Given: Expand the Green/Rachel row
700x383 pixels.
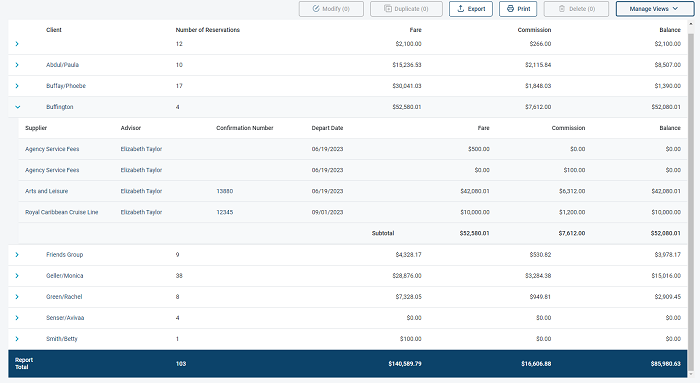Looking at the screenshot, I should 17,296.
